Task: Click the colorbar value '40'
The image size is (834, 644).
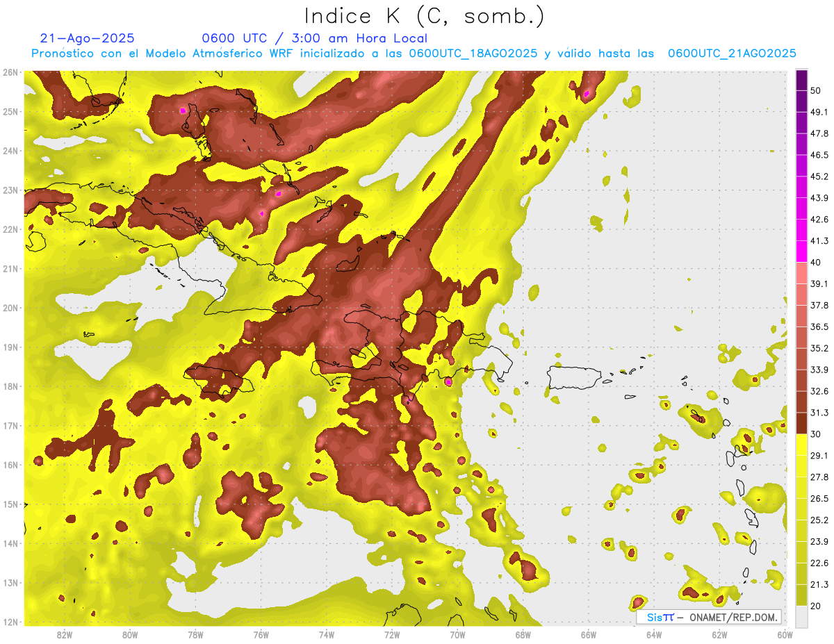Action: pyautogui.click(x=817, y=263)
